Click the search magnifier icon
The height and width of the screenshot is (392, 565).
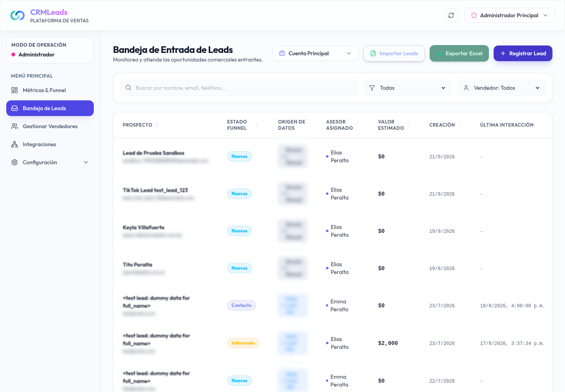tap(128, 88)
